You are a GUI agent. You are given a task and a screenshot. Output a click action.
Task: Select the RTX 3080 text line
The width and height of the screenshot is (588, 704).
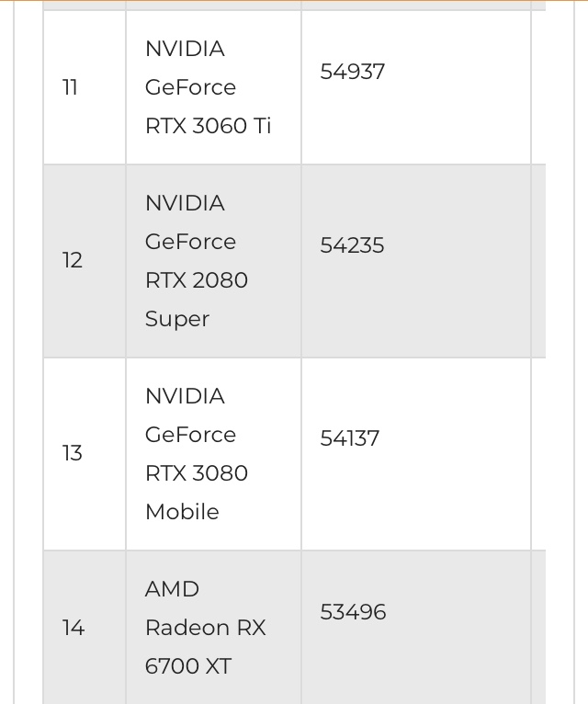(197, 473)
